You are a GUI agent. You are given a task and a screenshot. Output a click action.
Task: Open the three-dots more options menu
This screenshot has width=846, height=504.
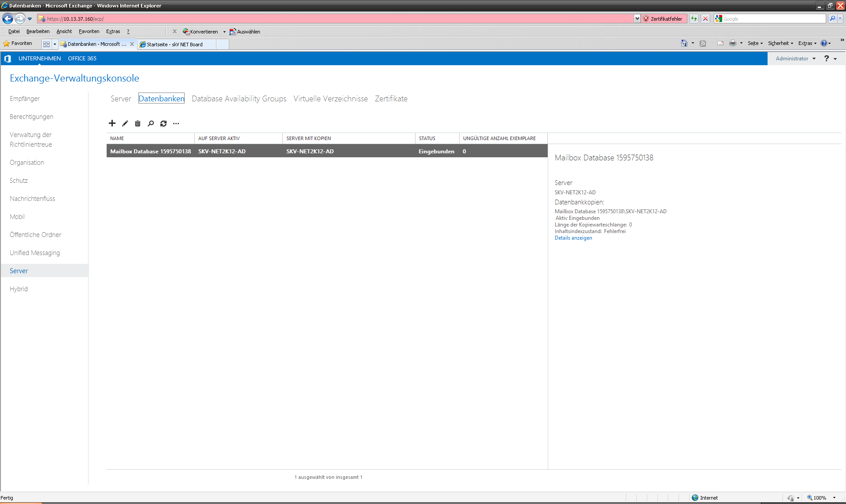point(176,123)
